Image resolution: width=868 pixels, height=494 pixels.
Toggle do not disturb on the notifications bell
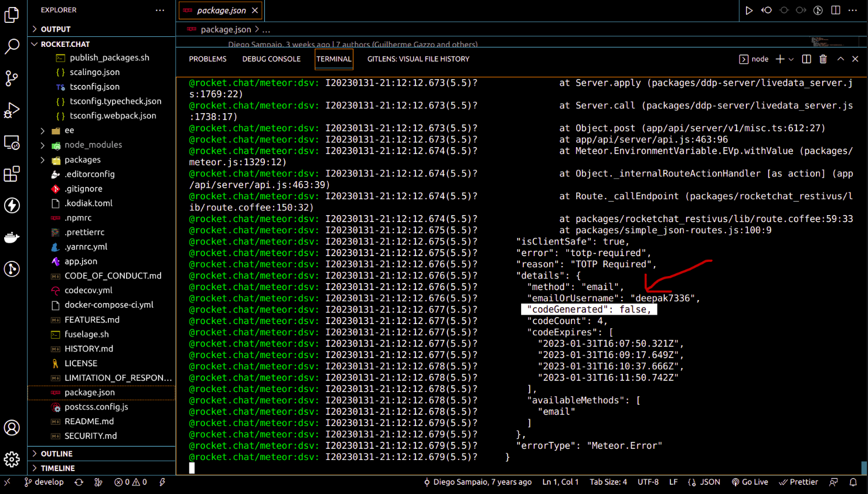click(855, 482)
